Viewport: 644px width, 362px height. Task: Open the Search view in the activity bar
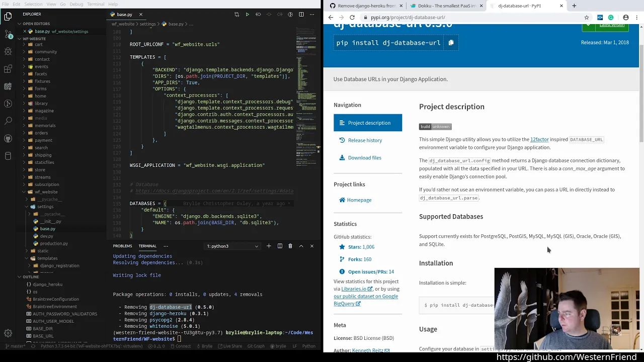8,121
